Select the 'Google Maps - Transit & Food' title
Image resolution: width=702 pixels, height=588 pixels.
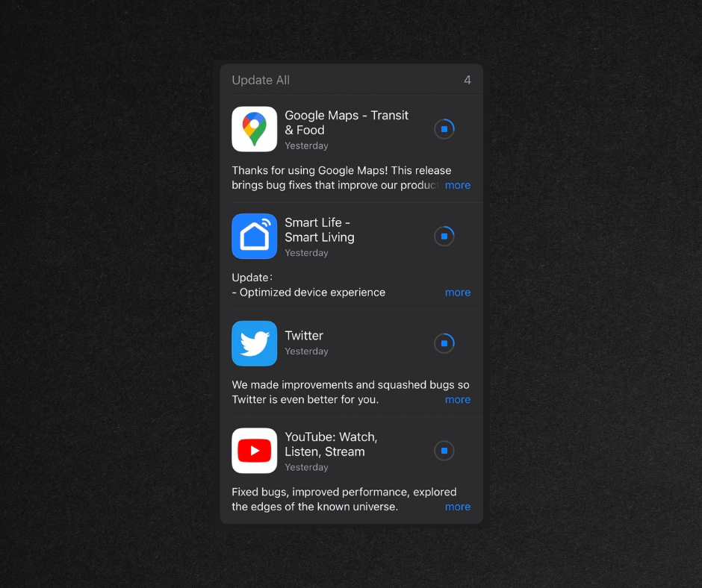click(347, 122)
